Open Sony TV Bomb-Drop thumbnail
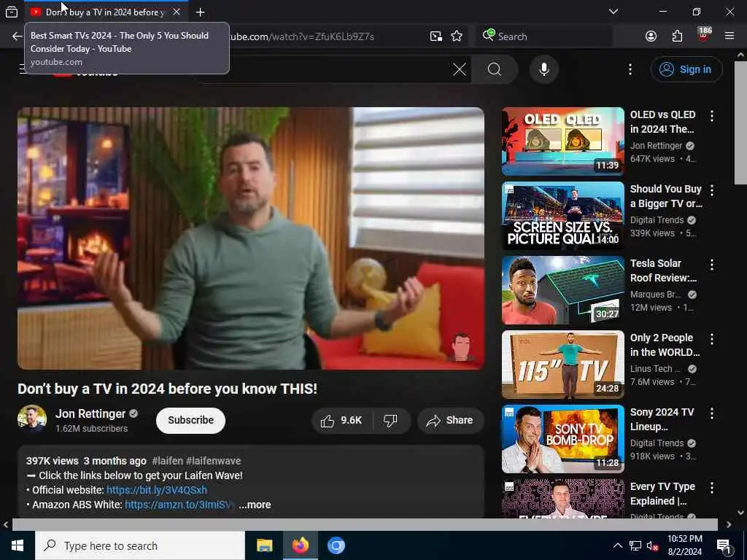This screenshot has width=747, height=560. [562, 439]
